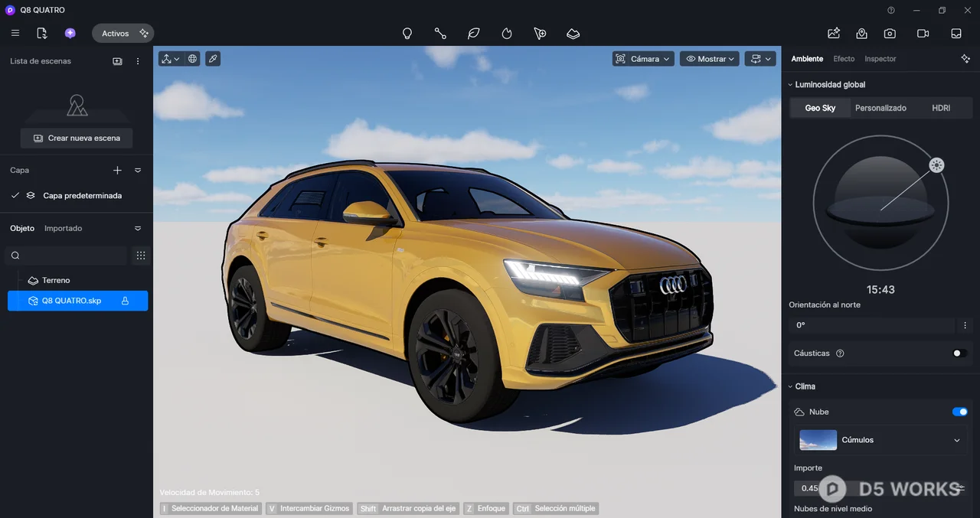The height and width of the screenshot is (518, 980).
Task: Click the video camera render icon
Action: coord(923,34)
